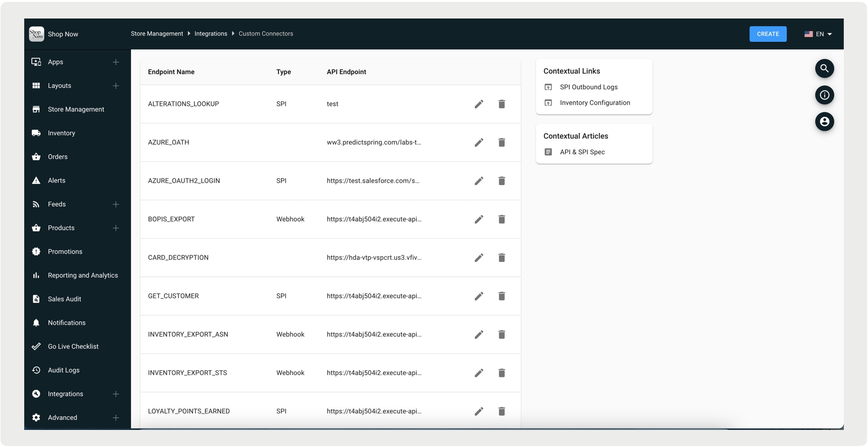Click the edit pencil for ALTERATIONS_LOOKUP
The image size is (868, 447).
pyautogui.click(x=479, y=104)
